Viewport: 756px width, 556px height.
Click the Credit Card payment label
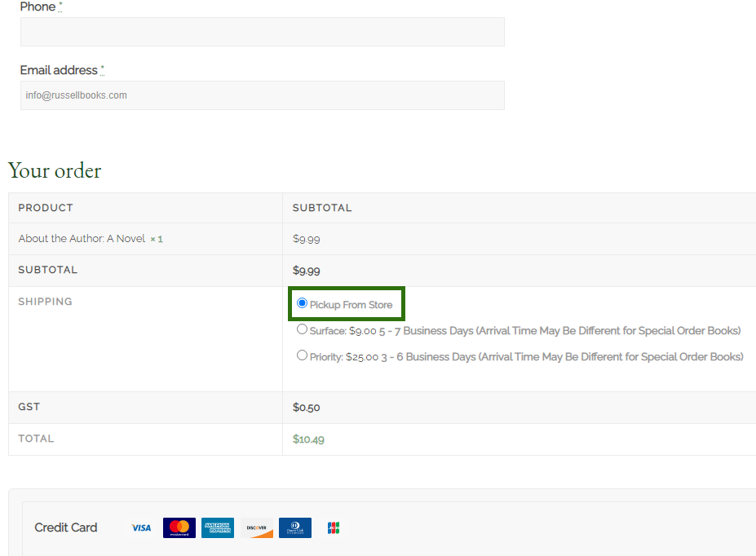pyautogui.click(x=66, y=527)
